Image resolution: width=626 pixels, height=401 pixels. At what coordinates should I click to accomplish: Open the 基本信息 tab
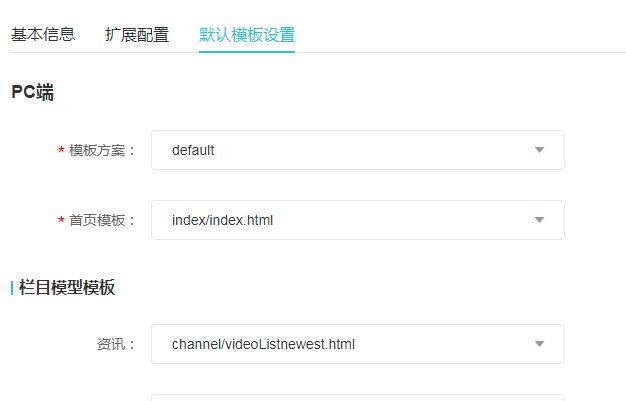[43, 34]
